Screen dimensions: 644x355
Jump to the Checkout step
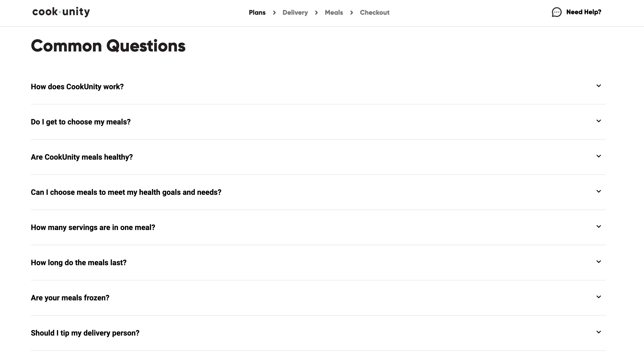click(375, 12)
